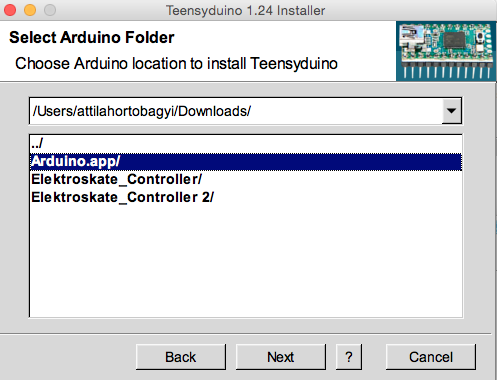Viewport: 497px width, 380px height.
Task: Open help with the ? button
Action: click(349, 357)
